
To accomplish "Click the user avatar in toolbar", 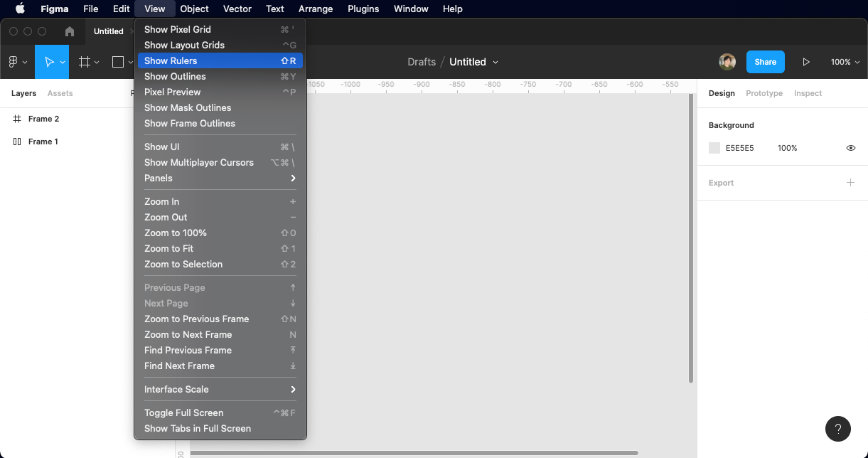I will [727, 62].
